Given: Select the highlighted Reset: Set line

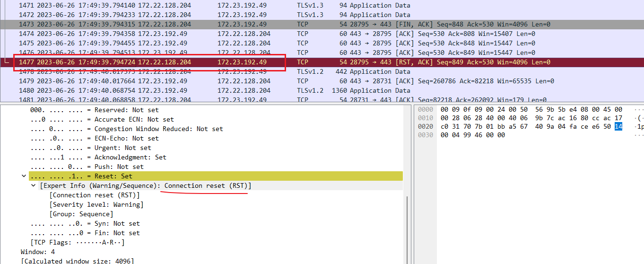Looking at the screenshot, I should coord(216,176).
